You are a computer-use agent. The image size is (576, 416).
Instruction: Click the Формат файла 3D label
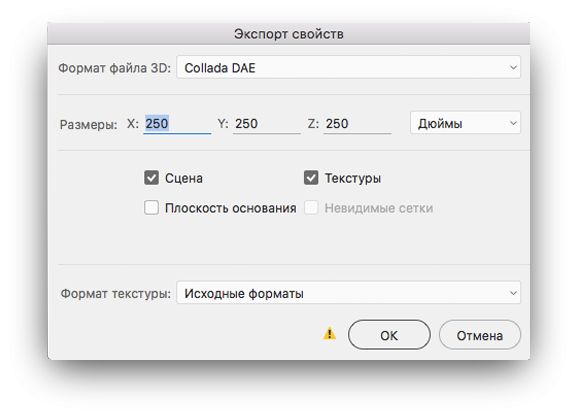[115, 68]
